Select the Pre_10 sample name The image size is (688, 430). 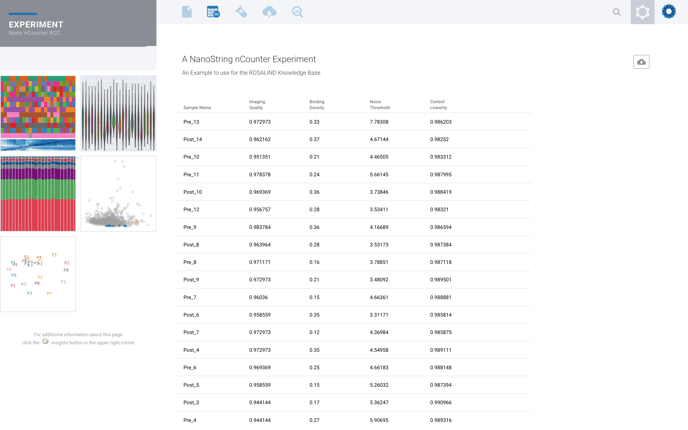191,157
